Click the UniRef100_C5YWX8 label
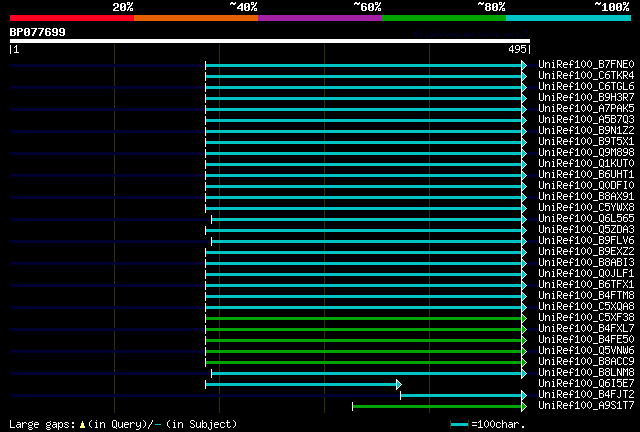The width and height of the screenshot is (640, 432). pos(586,208)
